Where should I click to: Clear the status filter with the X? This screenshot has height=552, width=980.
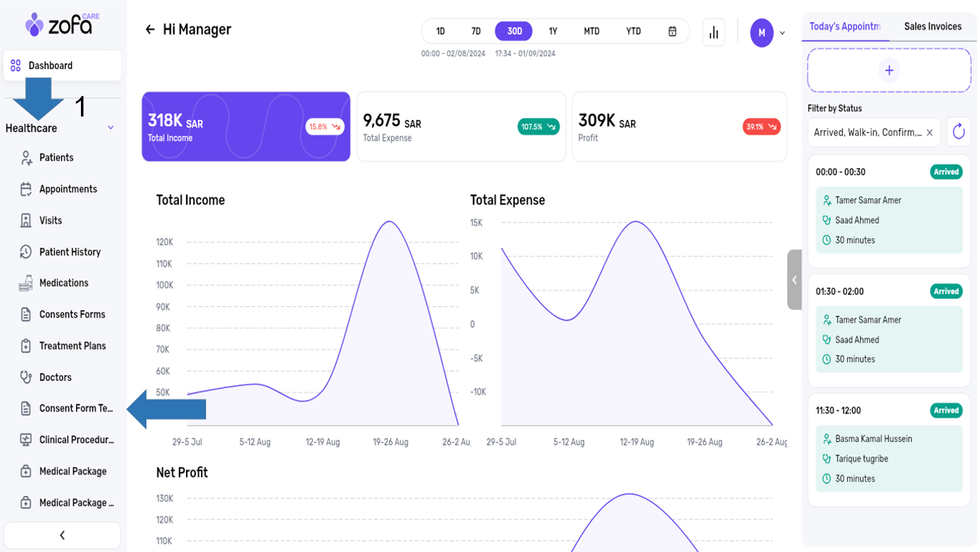(930, 133)
